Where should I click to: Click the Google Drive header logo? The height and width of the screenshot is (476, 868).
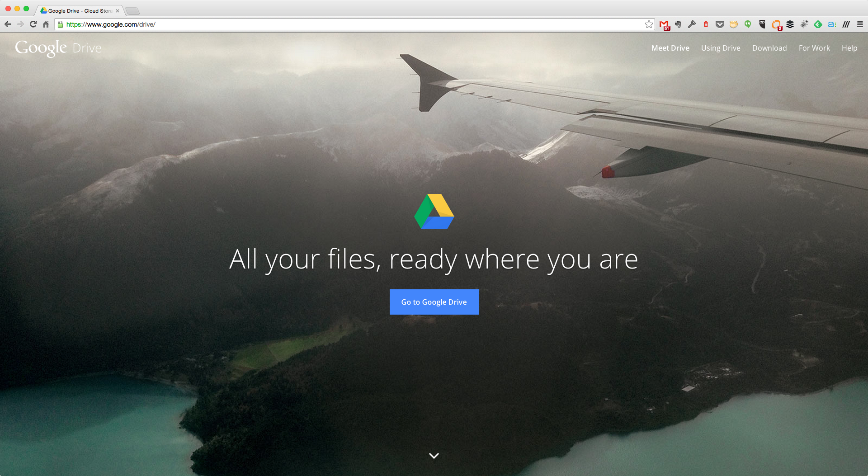click(58, 48)
